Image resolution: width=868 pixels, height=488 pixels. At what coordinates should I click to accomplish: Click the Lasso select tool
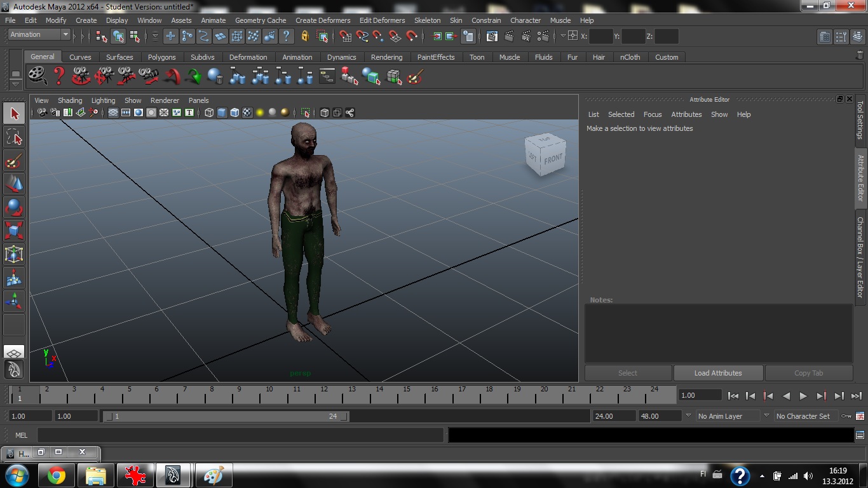[x=14, y=137]
